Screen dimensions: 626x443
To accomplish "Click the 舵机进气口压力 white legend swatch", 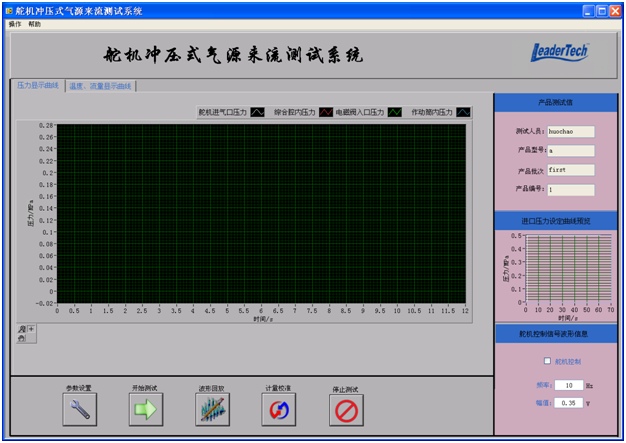I will click(257, 113).
